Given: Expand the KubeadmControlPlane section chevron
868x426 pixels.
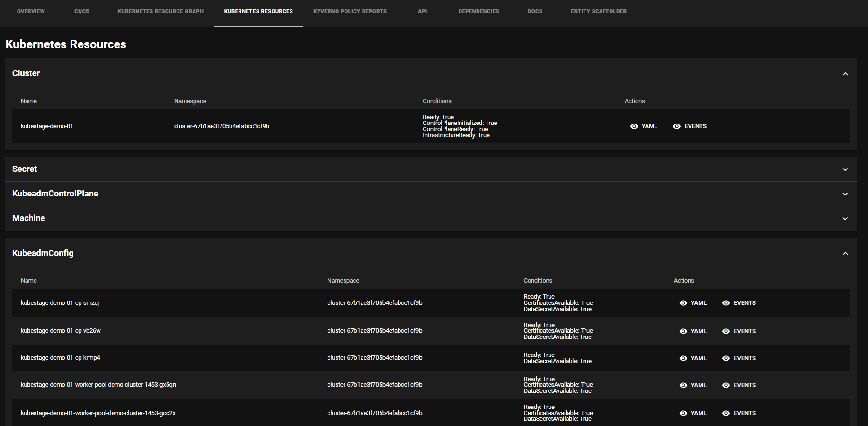Looking at the screenshot, I should pyautogui.click(x=845, y=194).
